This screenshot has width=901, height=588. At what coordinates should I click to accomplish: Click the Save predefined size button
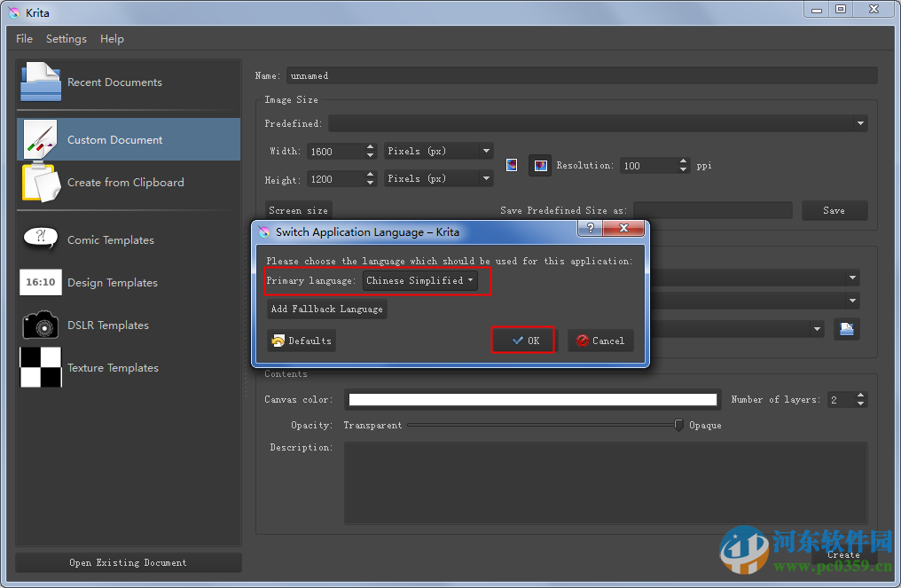point(834,210)
